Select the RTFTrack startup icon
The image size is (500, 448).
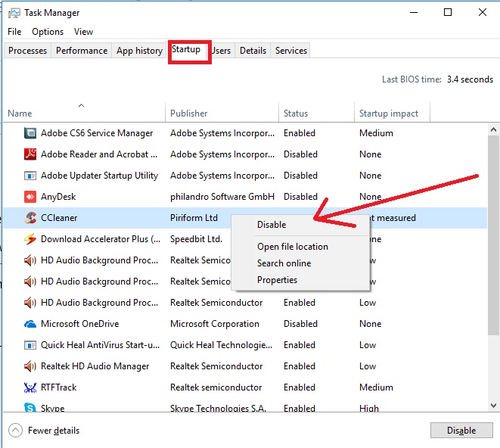click(30, 387)
